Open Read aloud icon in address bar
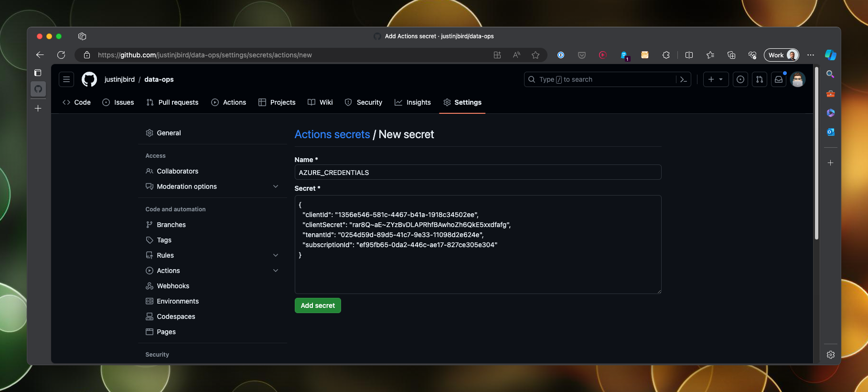 (516, 55)
